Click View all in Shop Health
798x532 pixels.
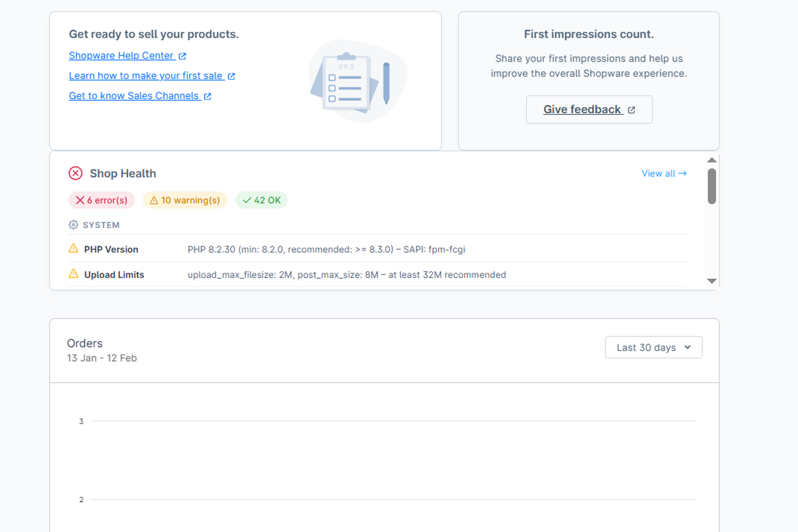[x=664, y=173]
